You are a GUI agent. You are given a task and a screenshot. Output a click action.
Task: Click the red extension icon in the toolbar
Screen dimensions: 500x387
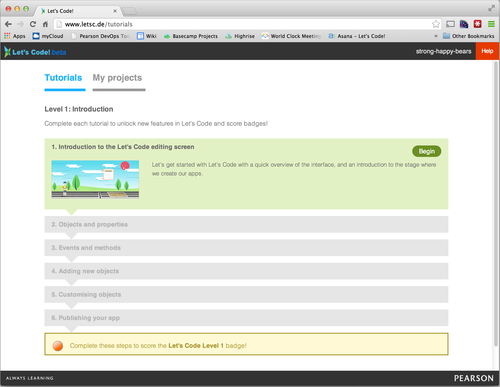477,24
